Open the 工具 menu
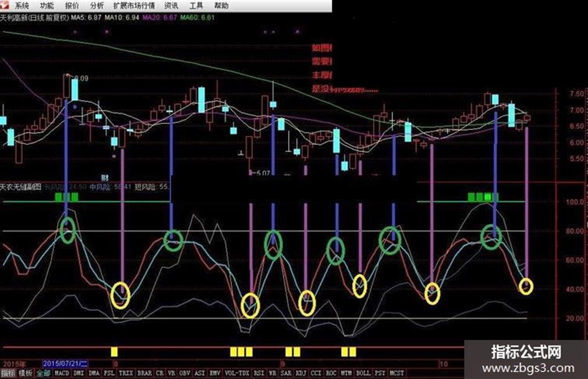This screenshot has width=588, height=379. point(196,6)
